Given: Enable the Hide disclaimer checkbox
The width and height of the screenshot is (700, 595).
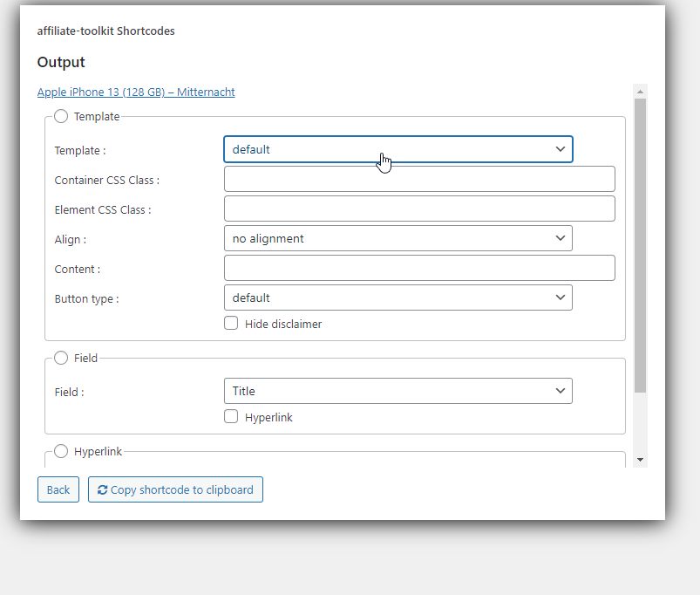Looking at the screenshot, I should point(231,324).
